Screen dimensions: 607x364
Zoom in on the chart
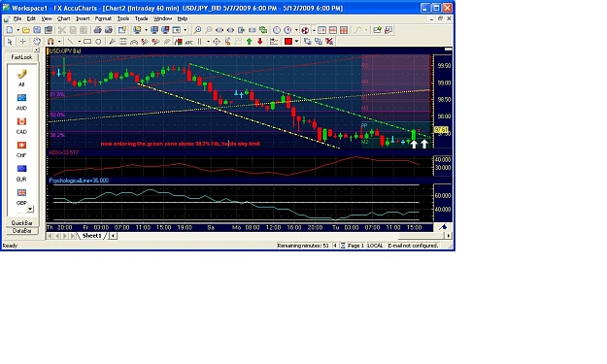click(197, 30)
